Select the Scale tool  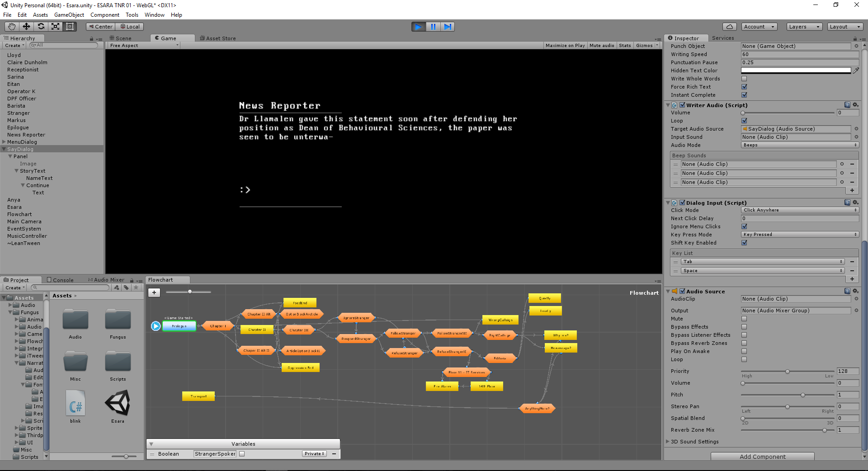55,27
